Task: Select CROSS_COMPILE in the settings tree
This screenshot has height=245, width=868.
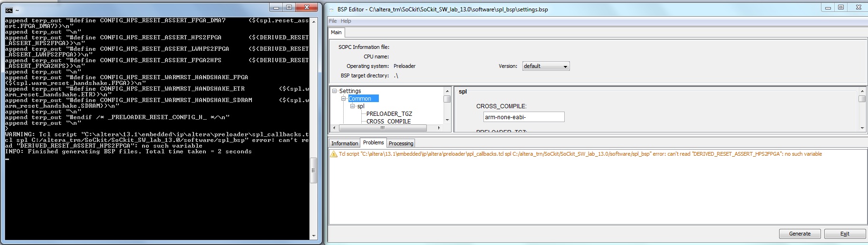Action: coord(388,121)
